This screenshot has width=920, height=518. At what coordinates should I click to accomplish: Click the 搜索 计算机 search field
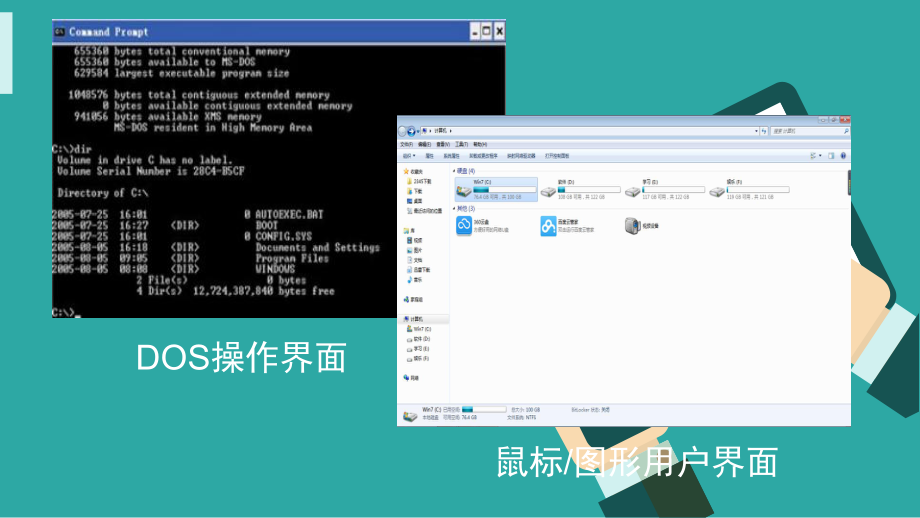tap(810, 131)
